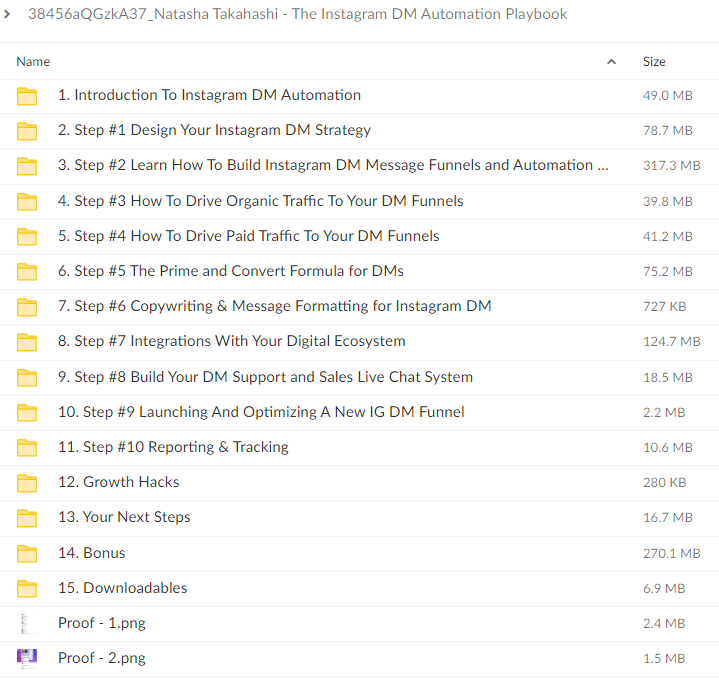This screenshot has width=719, height=687.
Task: Click the Growth Hacks folder icon
Action: point(27,483)
